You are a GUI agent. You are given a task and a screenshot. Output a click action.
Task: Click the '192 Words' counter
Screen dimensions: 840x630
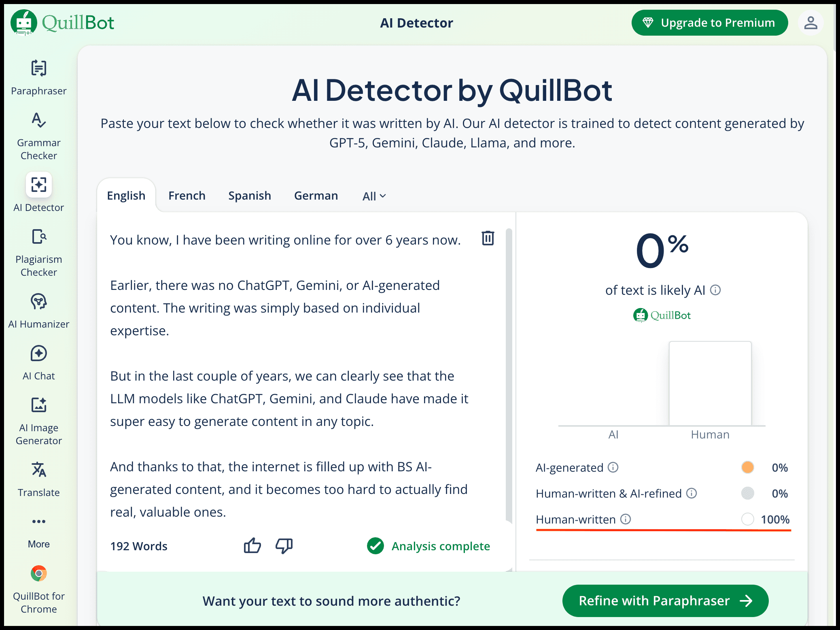pos(139,546)
